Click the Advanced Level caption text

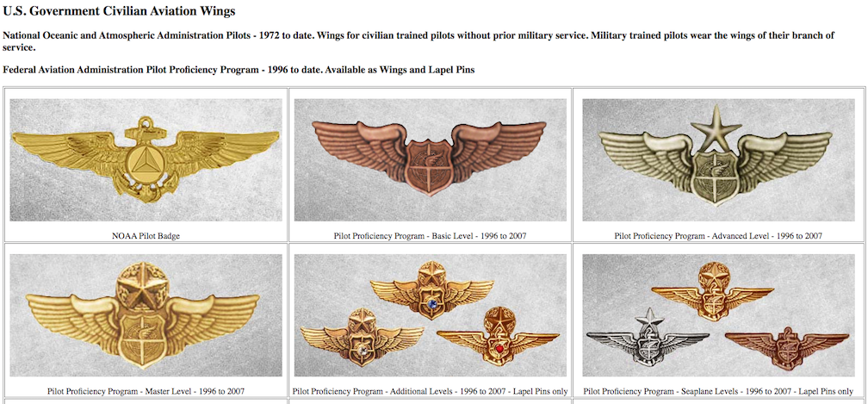click(718, 236)
